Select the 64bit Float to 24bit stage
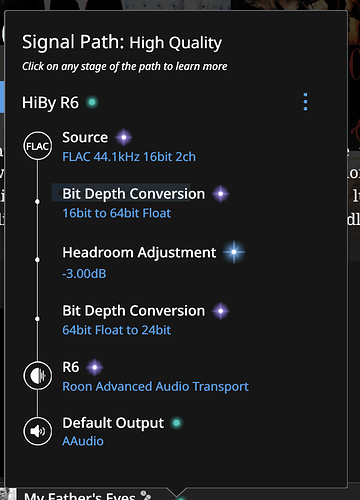 [117, 330]
